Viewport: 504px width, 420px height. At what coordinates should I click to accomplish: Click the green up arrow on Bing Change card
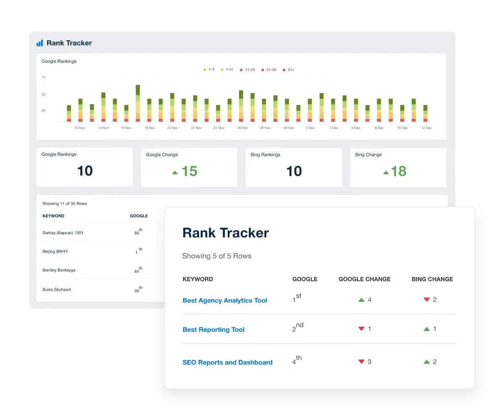386,172
